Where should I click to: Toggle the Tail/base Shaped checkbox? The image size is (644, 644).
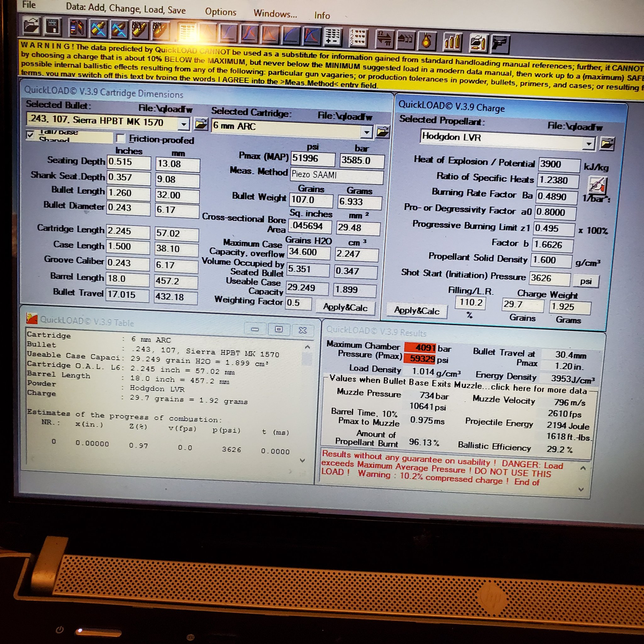click(x=30, y=135)
